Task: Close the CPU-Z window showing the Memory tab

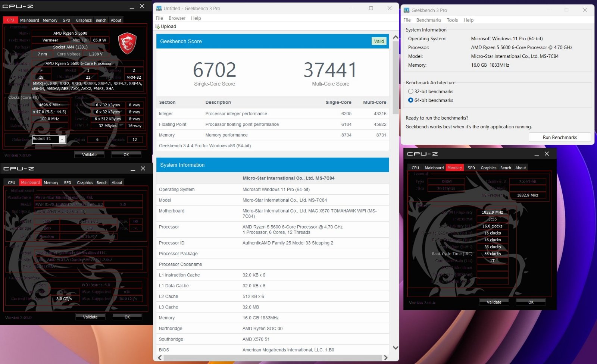Action: click(x=547, y=154)
